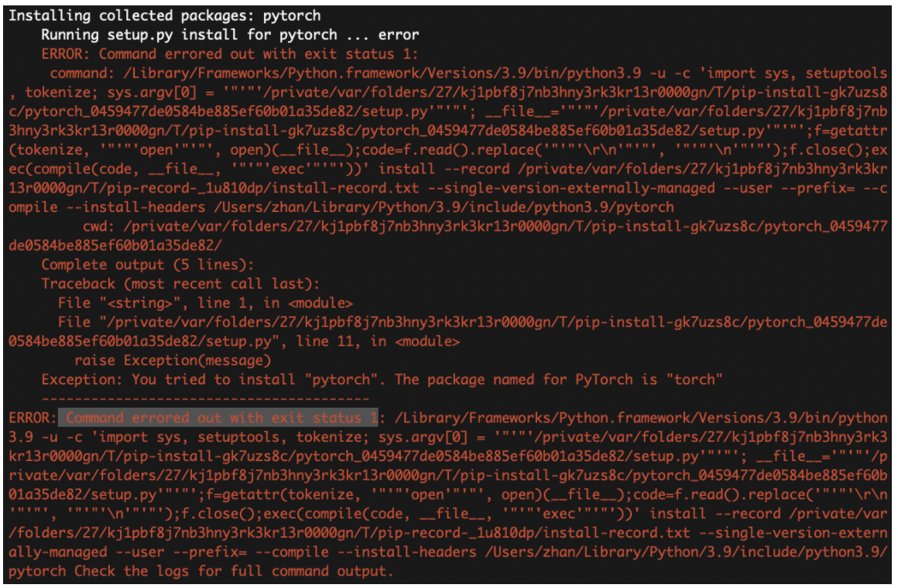Screen dimensions: 898x588
Task: Click the highlighted "Command errored out" selection
Action: tap(218, 418)
